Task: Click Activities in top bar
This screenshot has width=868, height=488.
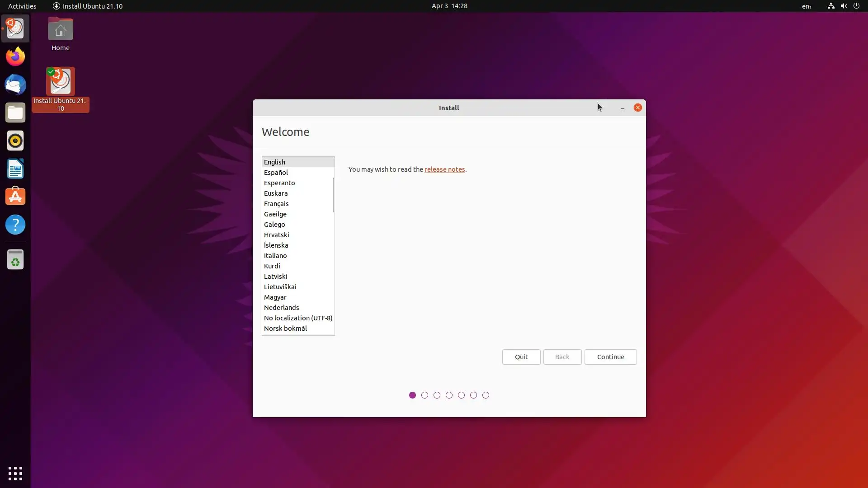Action: 22,6
